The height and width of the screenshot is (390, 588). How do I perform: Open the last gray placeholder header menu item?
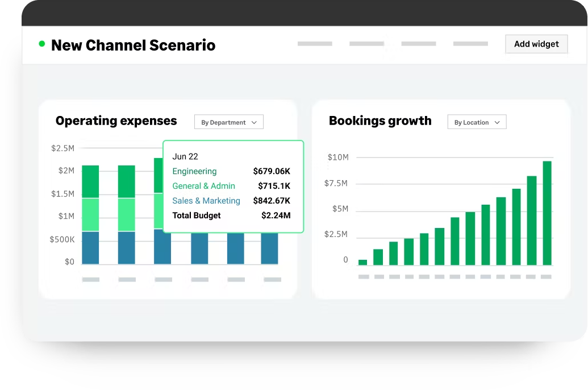470,44
